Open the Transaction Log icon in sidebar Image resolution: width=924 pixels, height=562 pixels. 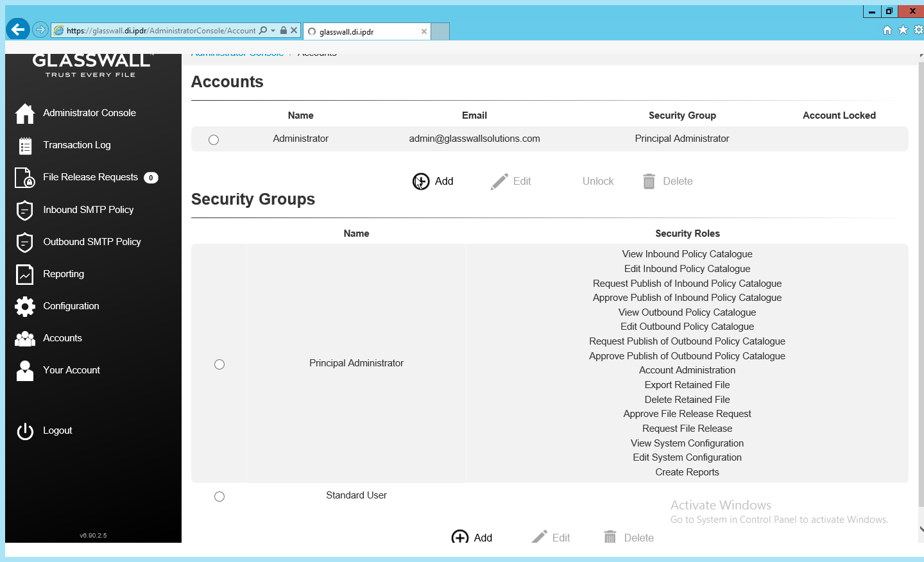click(25, 146)
